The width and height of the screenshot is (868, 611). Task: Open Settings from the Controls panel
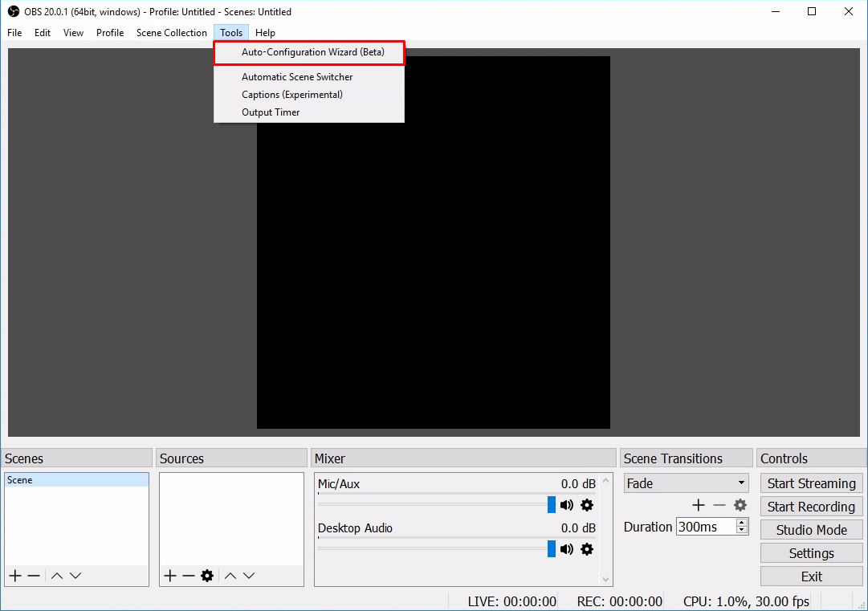[x=812, y=553]
